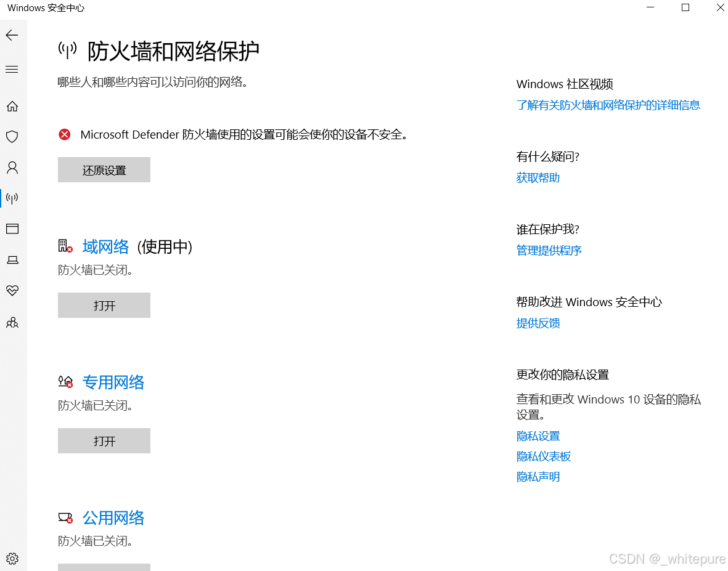Open the Home icon in sidebar

pos(12,106)
